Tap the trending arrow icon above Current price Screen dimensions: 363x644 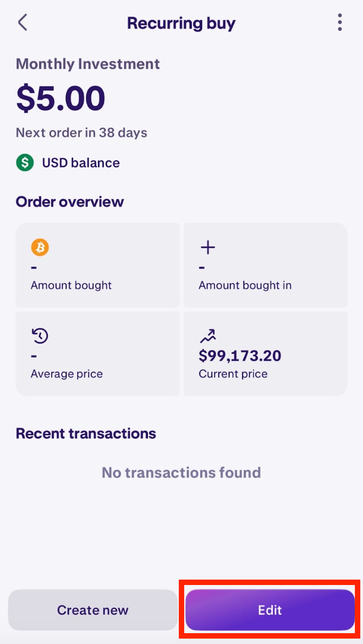[x=208, y=336]
